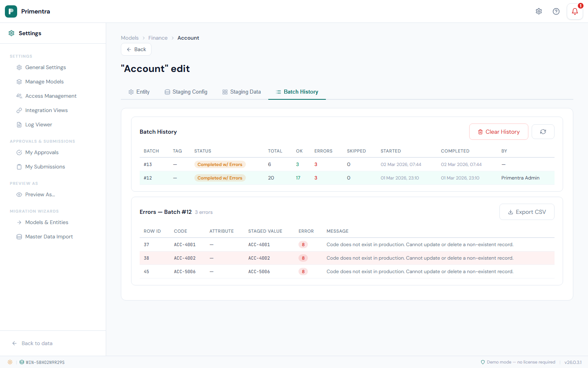Open Manage Models in sidebar
Viewport: 588px width, 368px height.
click(x=44, y=82)
